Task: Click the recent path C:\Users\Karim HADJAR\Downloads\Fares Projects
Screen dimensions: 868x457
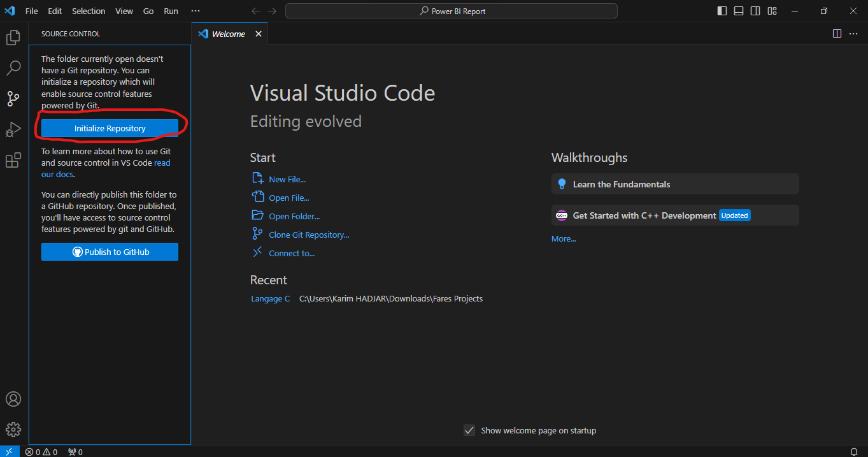Action: (391, 298)
